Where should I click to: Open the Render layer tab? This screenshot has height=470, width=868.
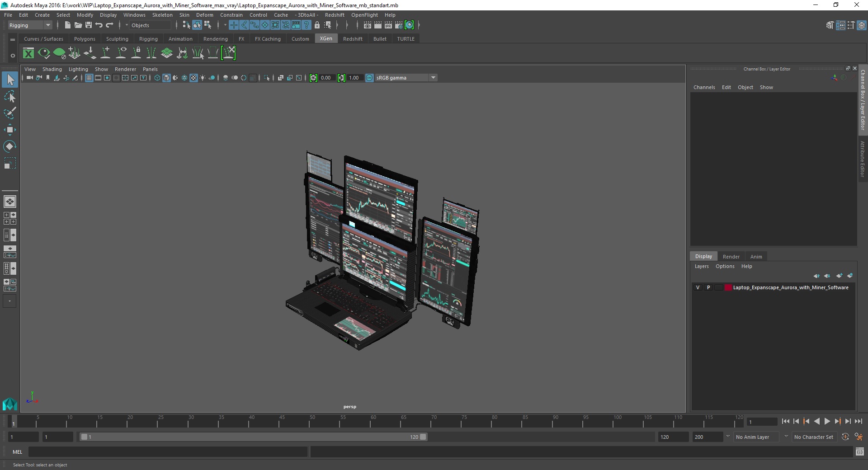(731, 257)
